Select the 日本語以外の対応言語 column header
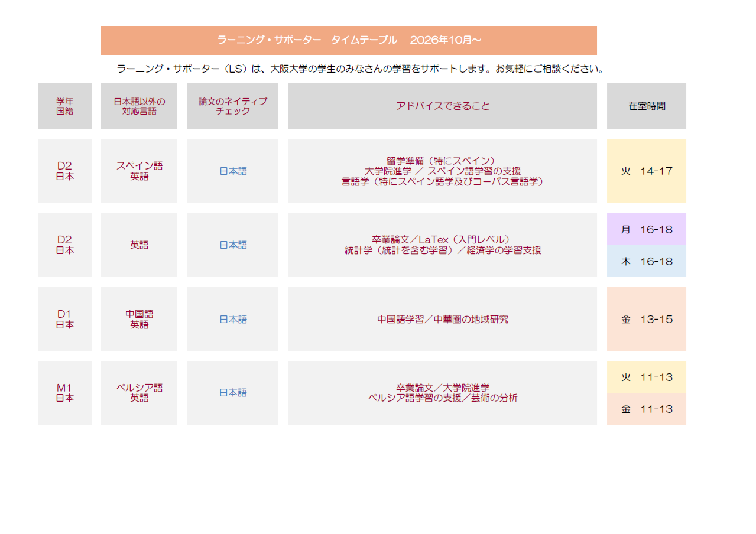This screenshot has height=534, width=756. tap(139, 106)
